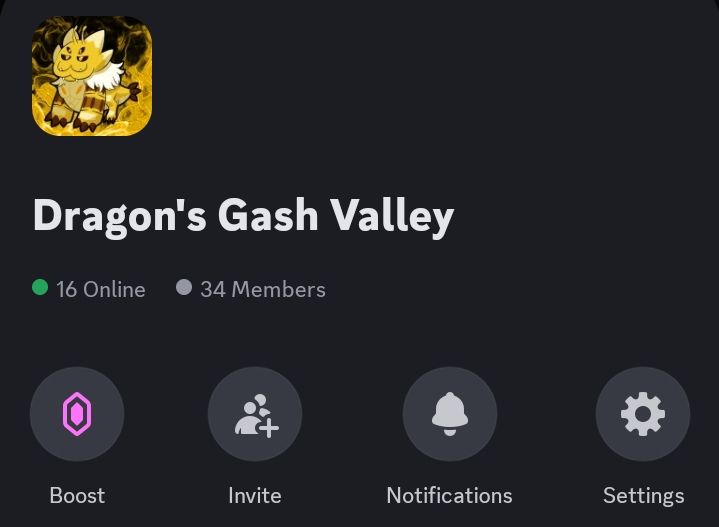
Task: Click the number 34 beside Members
Action: [x=213, y=289]
